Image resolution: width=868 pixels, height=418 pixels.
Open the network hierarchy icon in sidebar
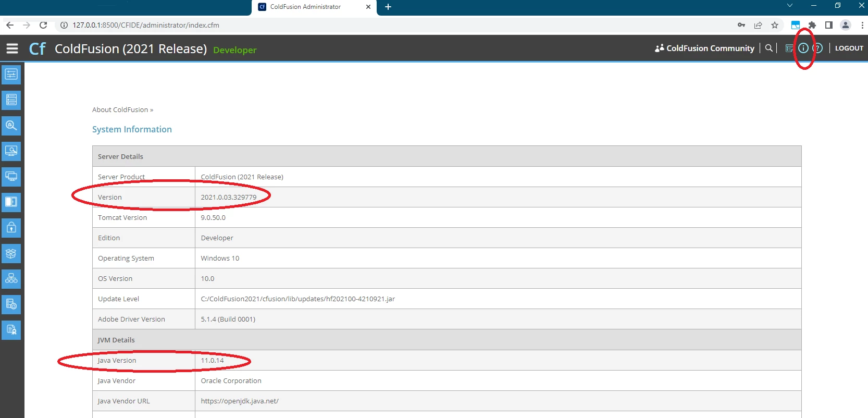tap(11, 279)
